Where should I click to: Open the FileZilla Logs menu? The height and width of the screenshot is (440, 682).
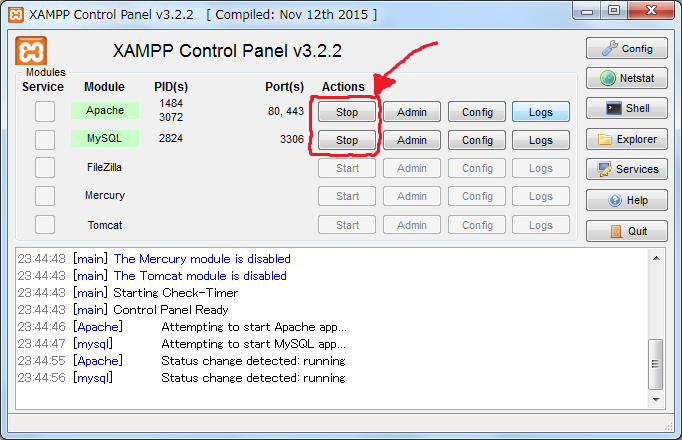pos(541,168)
